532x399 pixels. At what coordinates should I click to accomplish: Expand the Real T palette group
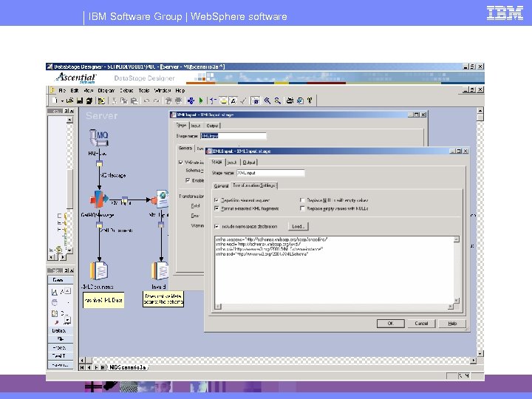coord(61,356)
